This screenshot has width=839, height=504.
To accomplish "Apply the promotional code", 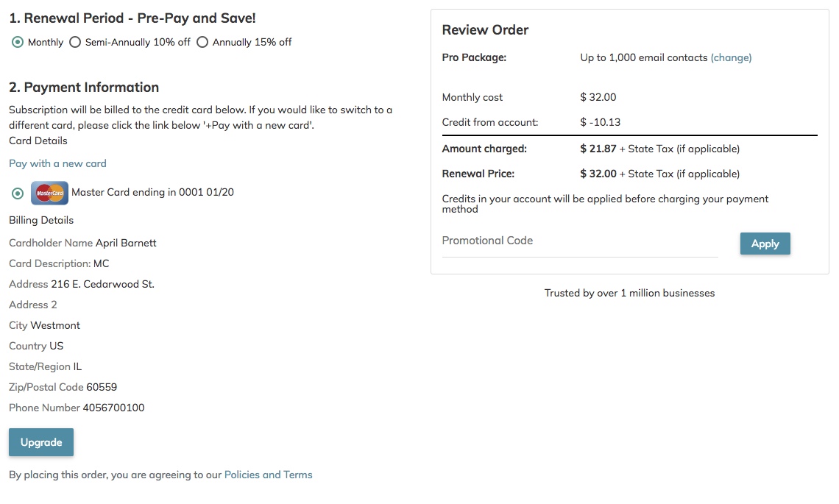I will (765, 244).
